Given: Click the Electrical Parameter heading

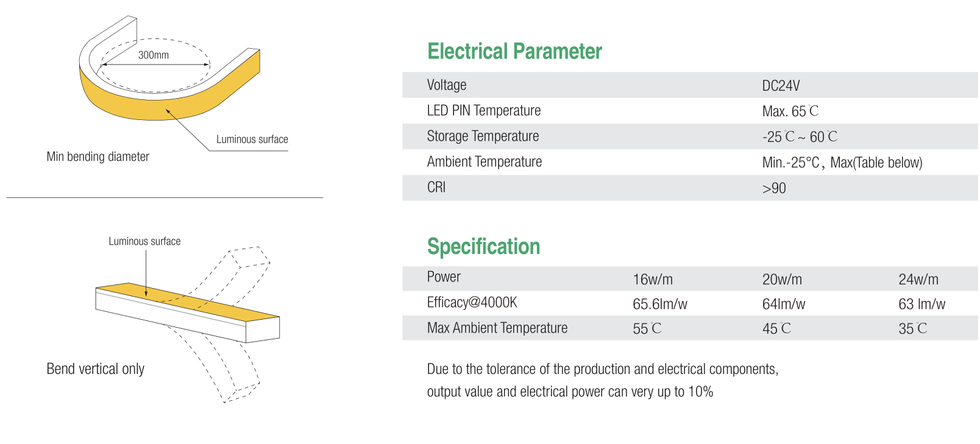Looking at the screenshot, I should point(514,52).
